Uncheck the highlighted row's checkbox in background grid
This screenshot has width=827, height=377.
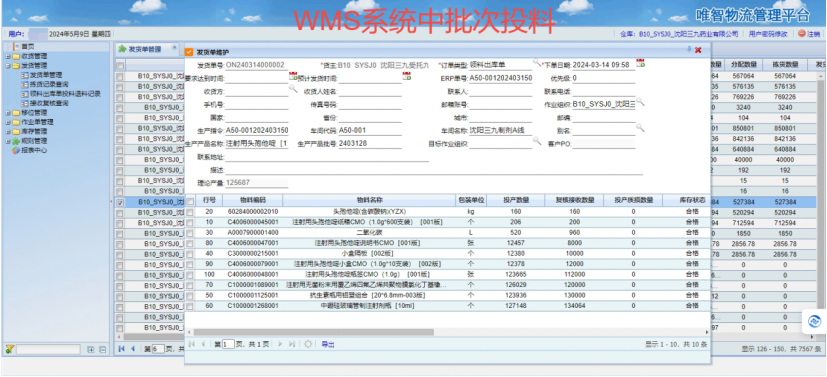(120, 202)
